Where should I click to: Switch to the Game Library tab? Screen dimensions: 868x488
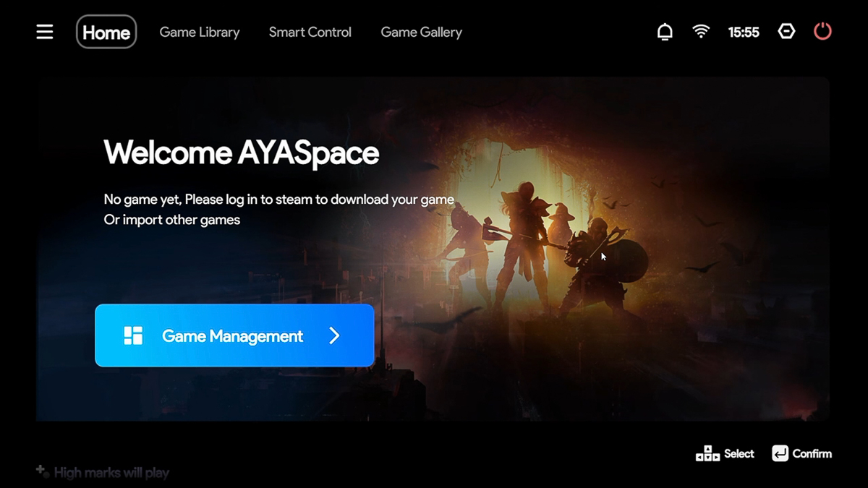click(x=200, y=32)
